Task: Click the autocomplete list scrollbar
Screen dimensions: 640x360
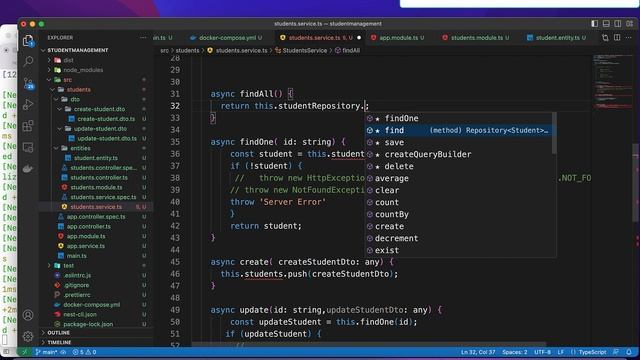Action: click(x=554, y=133)
